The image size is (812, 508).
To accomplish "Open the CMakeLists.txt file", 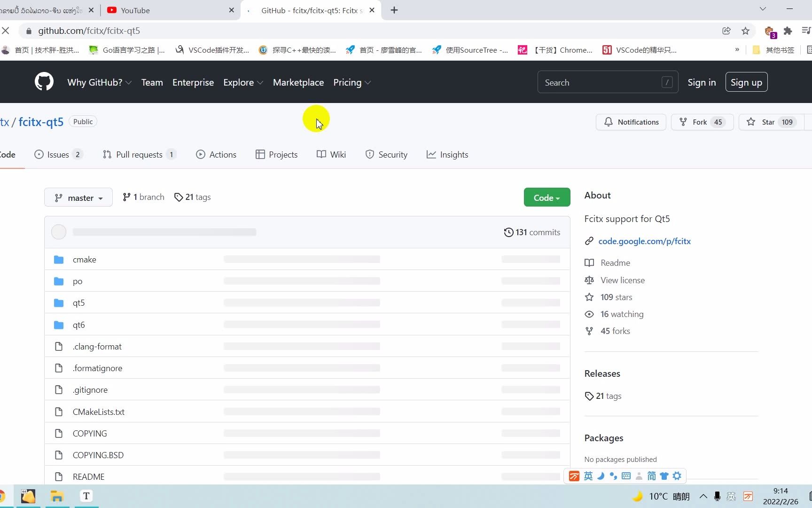I will tap(99, 412).
